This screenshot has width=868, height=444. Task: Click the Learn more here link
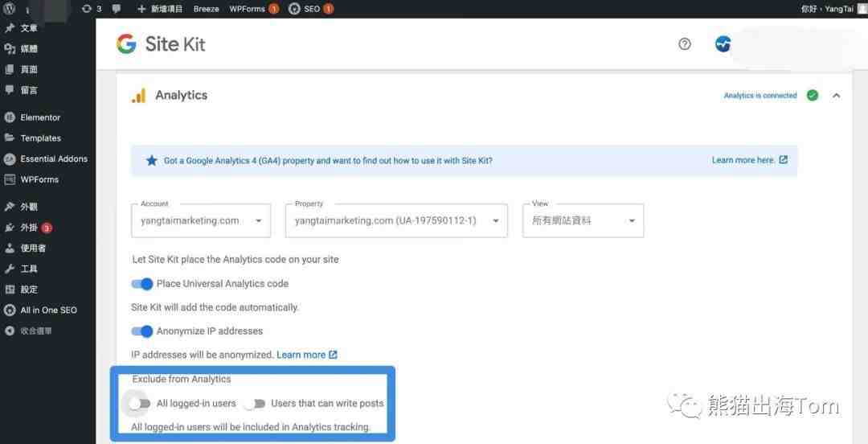pyautogui.click(x=750, y=160)
